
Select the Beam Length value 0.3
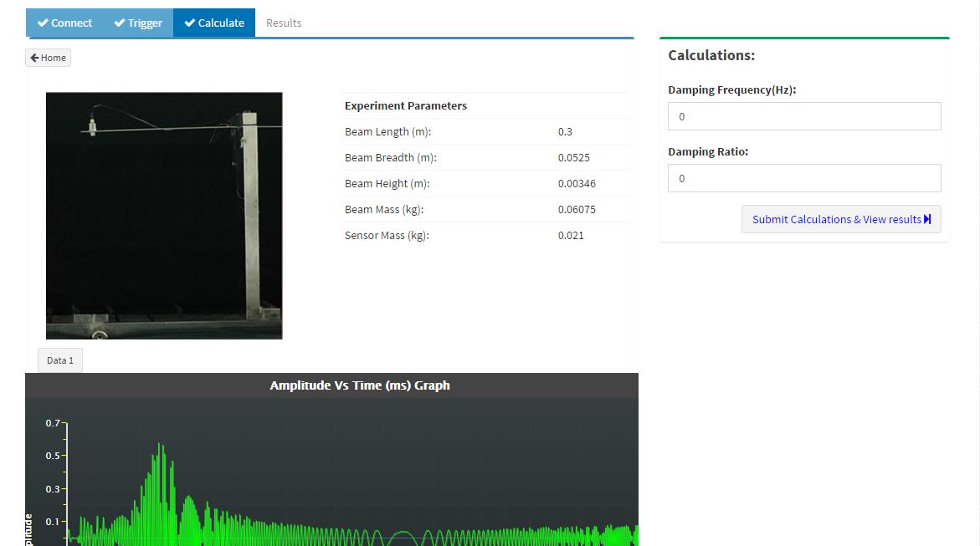[x=565, y=132]
